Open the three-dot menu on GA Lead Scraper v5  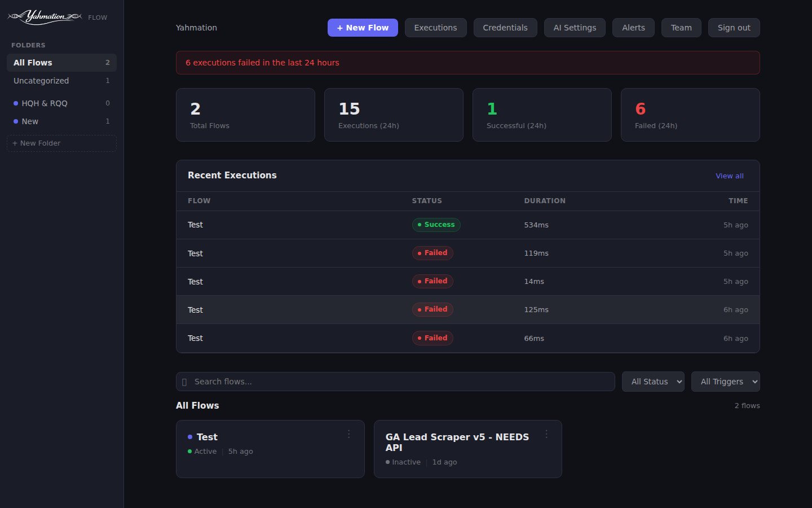click(x=546, y=434)
